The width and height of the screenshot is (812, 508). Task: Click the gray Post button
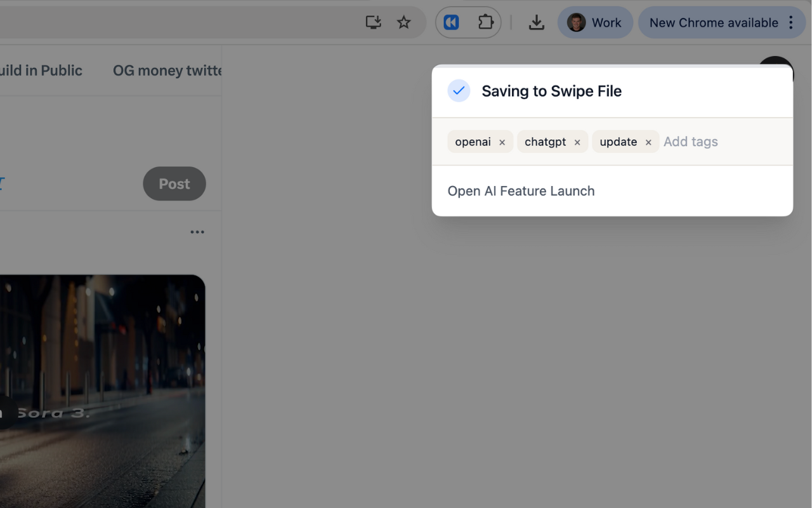point(174,184)
